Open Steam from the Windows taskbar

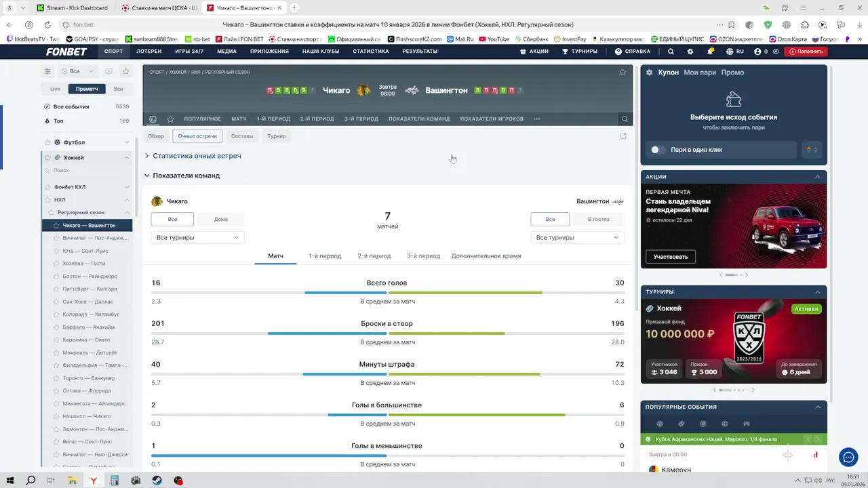click(x=157, y=481)
